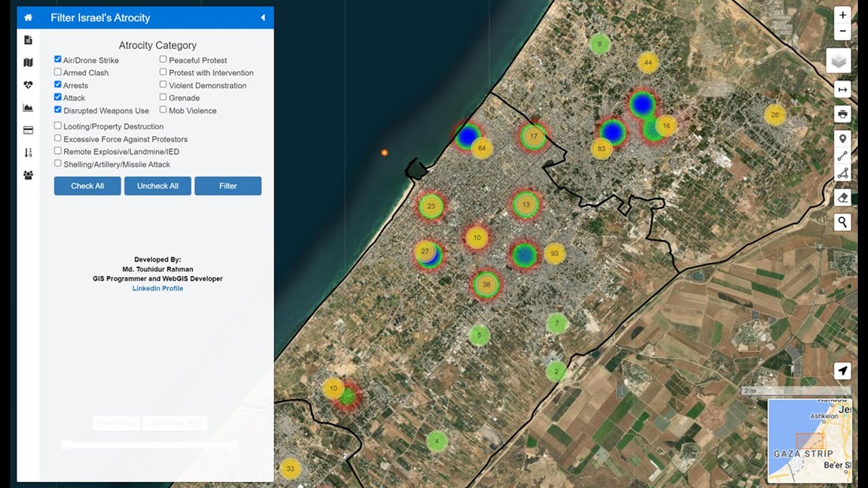This screenshot has width=868, height=488.
Task: Check Remote Explosive/Landmine/IED
Action: click(x=58, y=151)
